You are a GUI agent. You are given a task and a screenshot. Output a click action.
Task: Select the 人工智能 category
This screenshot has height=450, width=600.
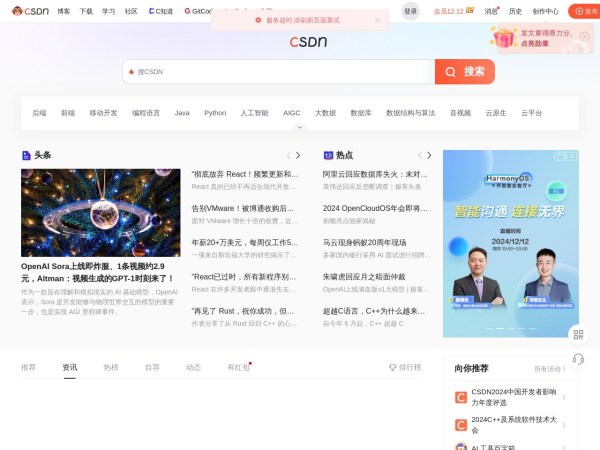254,113
